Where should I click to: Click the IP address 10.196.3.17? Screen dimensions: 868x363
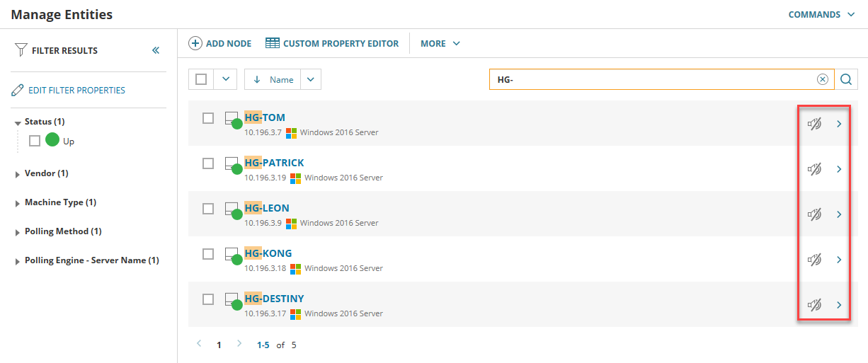pyautogui.click(x=265, y=313)
